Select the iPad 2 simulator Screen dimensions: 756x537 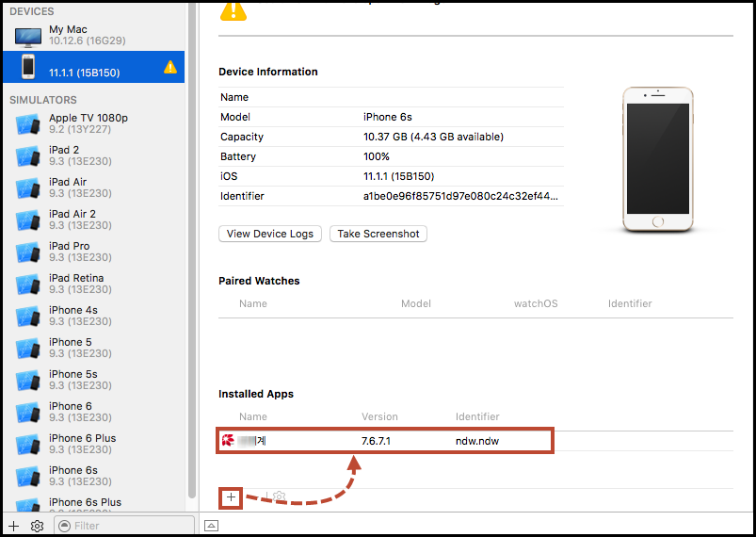pos(93,155)
